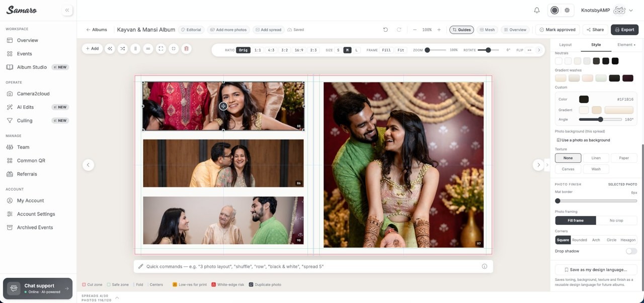Viewport: 644px width, 303px height.
Task: Open Common QR in the sidebar
Action: (x=31, y=161)
